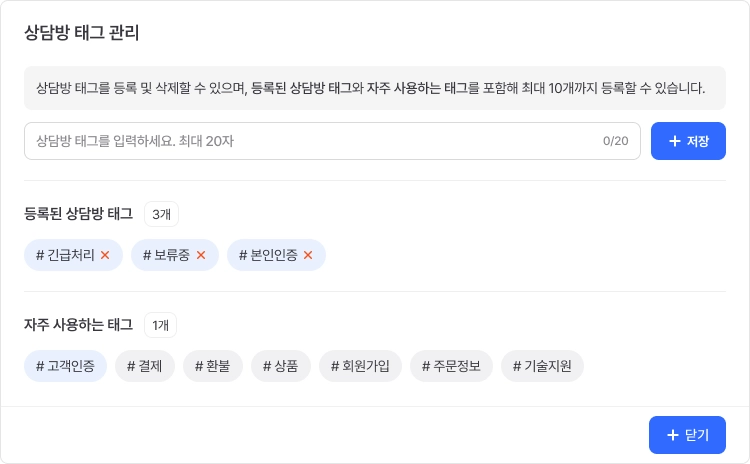Click the # 보류중 registered tag label
Viewport: 750px width, 464px height.
click(167, 255)
